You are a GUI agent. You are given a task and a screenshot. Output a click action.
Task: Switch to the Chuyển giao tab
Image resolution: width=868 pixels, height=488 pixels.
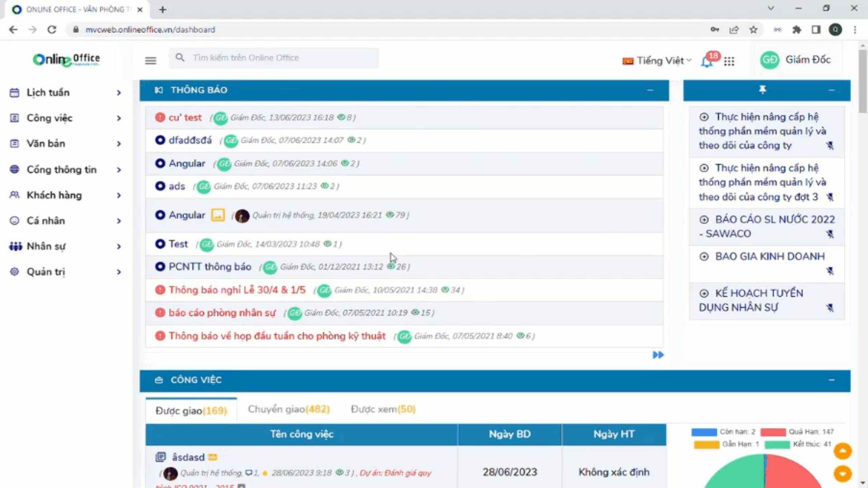pos(288,409)
